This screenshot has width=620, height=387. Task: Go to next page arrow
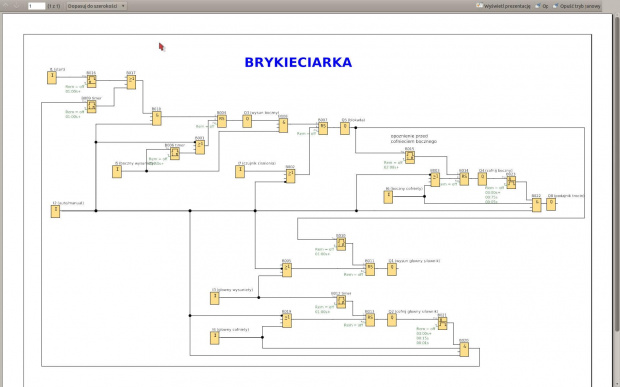16,6
